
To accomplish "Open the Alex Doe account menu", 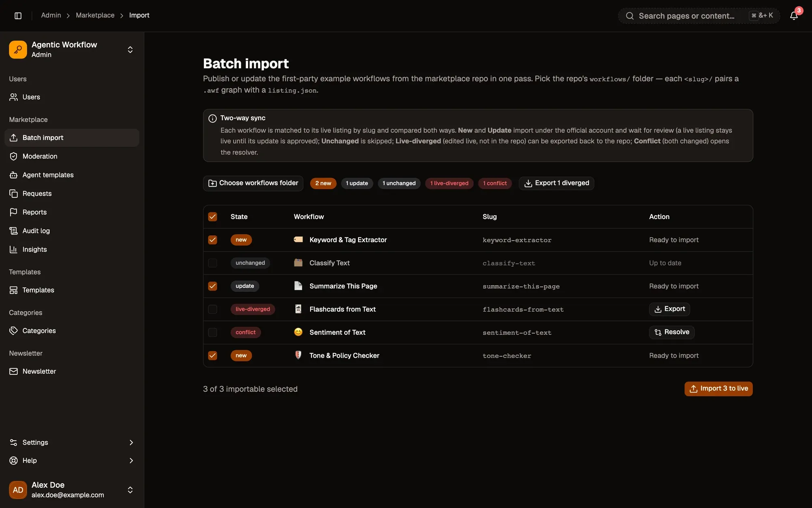I will [x=72, y=490].
